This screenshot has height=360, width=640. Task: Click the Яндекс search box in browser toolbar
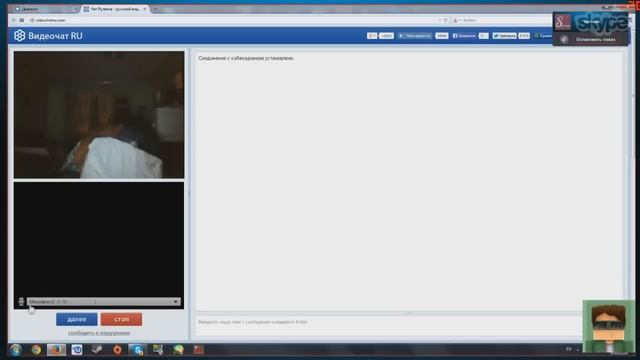pos(502,20)
